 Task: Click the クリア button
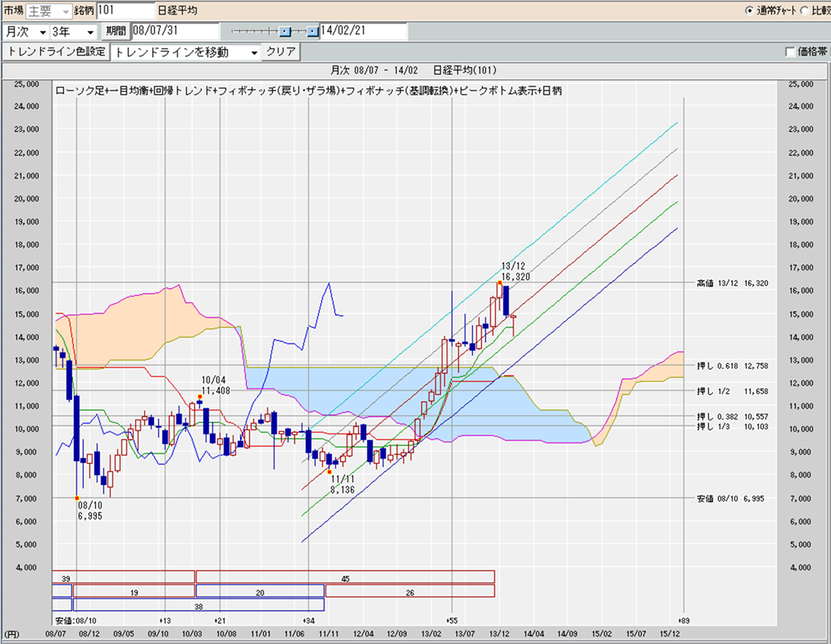(x=281, y=52)
